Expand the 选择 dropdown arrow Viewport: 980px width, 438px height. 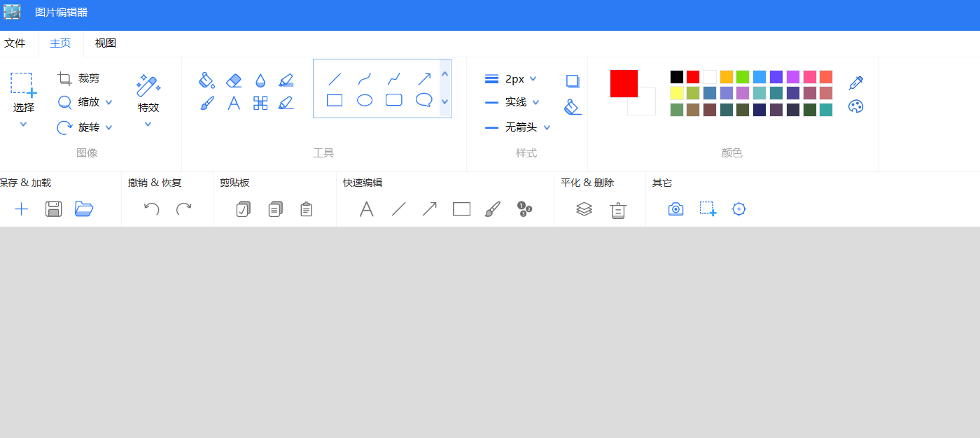click(23, 124)
